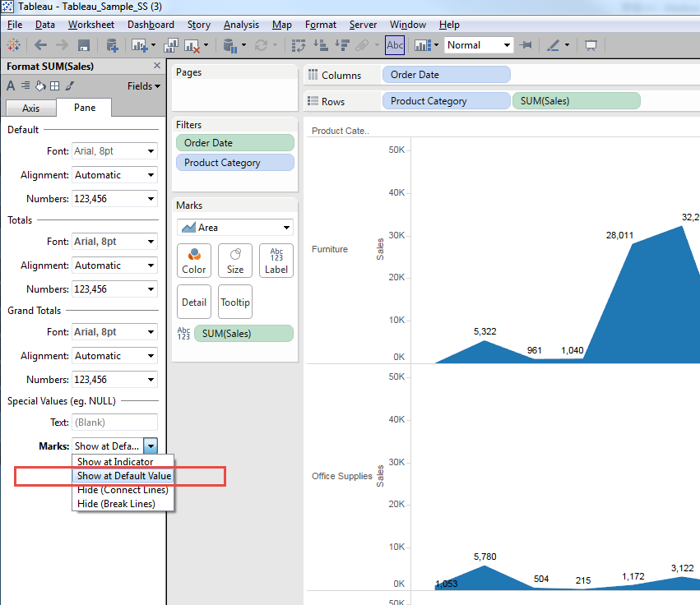Open the Grand Totals Alignment dropdown
Screen dimensions: 700x605
pyautogui.click(x=114, y=356)
